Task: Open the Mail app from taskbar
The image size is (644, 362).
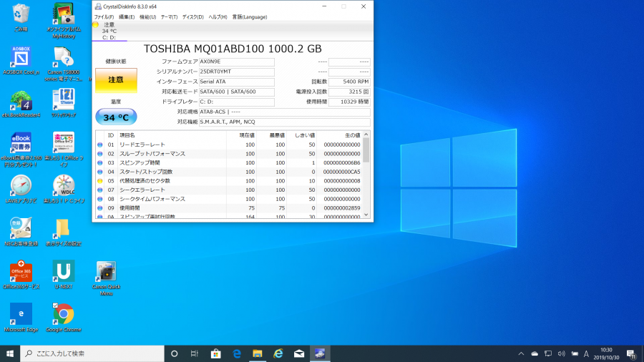Action: (x=299, y=353)
